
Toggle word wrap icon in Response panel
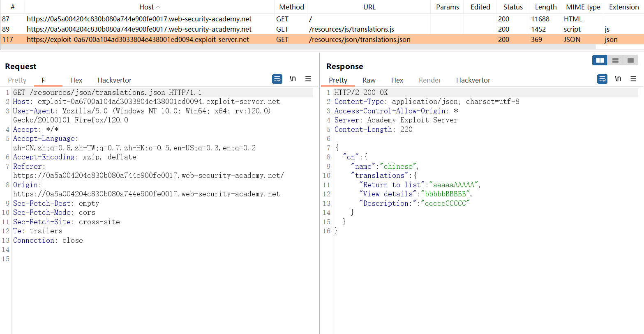[602, 79]
